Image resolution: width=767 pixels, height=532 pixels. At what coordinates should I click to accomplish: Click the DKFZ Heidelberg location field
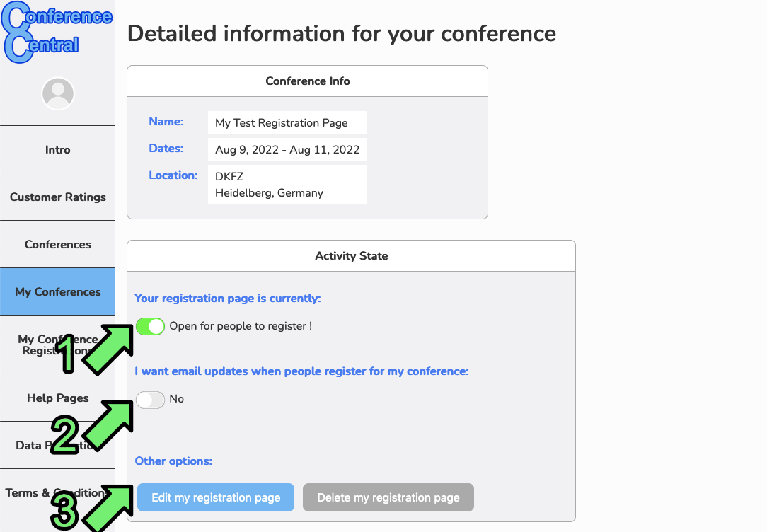coord(287,185)
